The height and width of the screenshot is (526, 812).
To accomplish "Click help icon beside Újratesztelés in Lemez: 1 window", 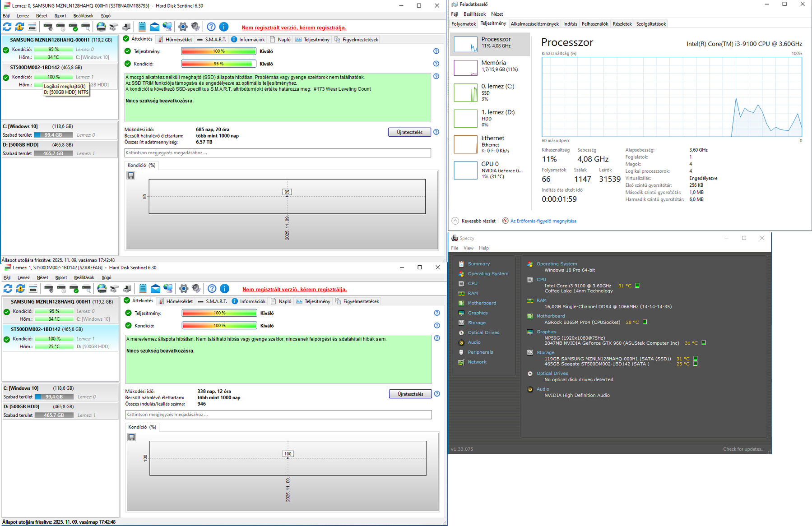I will [x=437, y=394].
